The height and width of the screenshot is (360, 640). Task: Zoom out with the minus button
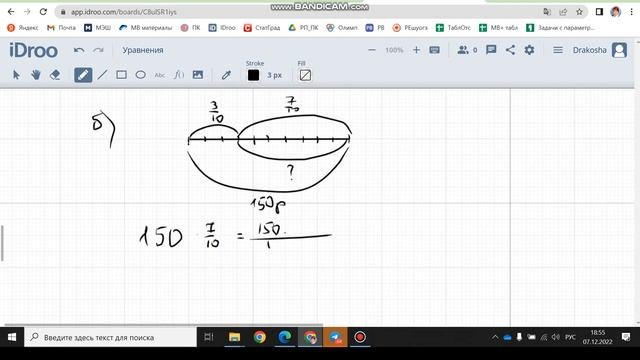pos(372,50)
